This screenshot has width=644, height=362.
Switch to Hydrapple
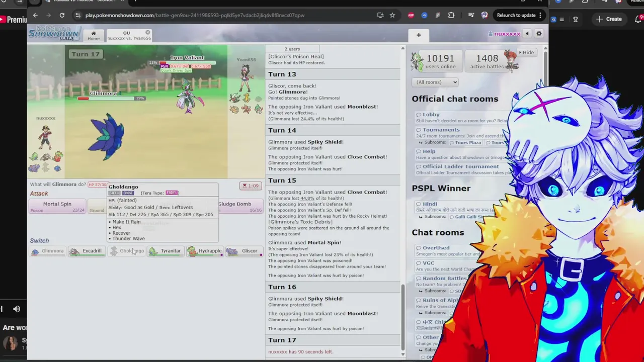click(x=204, y=251)
